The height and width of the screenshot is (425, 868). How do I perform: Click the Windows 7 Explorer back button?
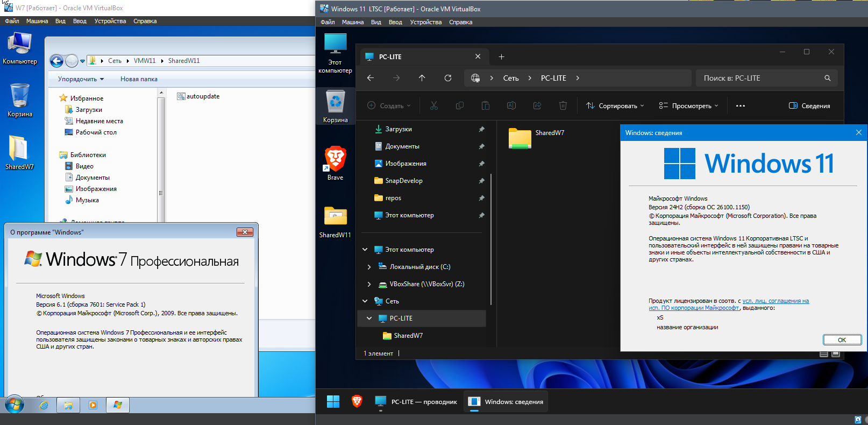57,61
